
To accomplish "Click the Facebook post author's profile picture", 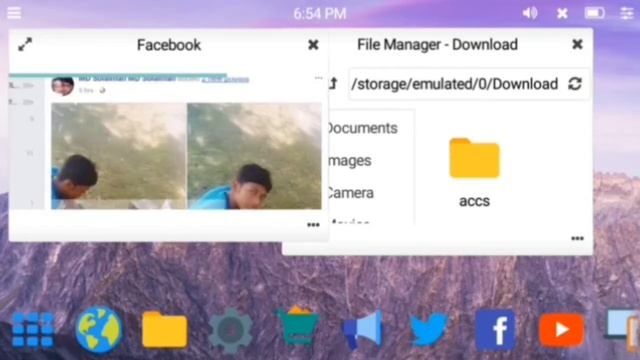I will [x=62, y=86].
